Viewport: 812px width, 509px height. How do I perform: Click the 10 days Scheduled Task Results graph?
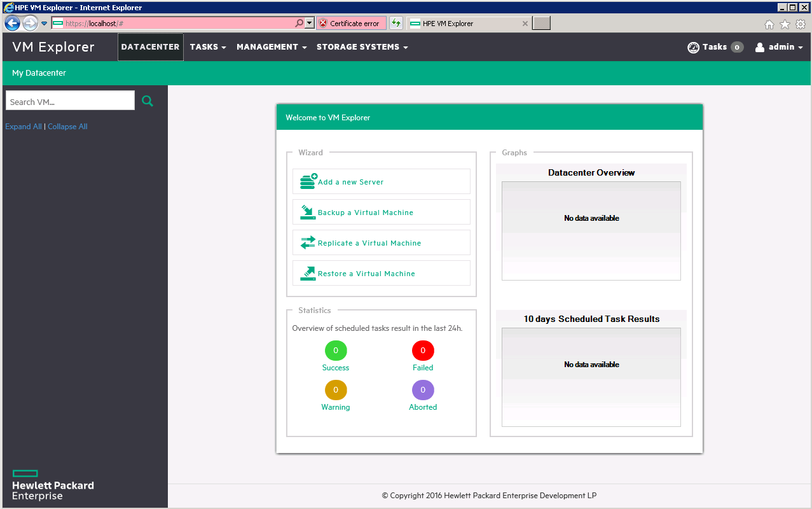coord(591,377)
